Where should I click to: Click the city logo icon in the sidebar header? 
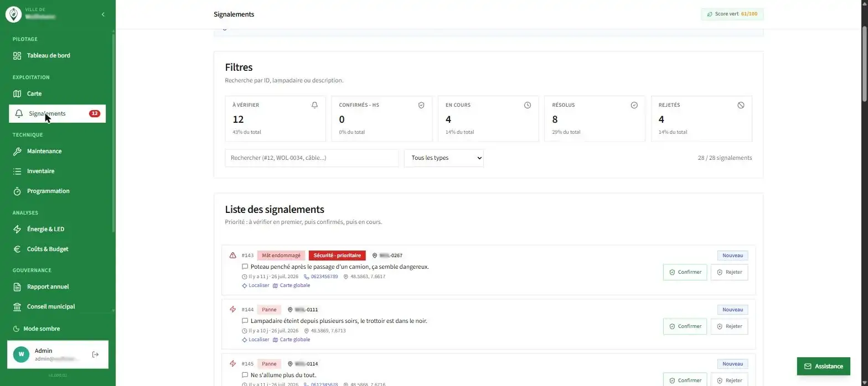[x=13, y=14]
